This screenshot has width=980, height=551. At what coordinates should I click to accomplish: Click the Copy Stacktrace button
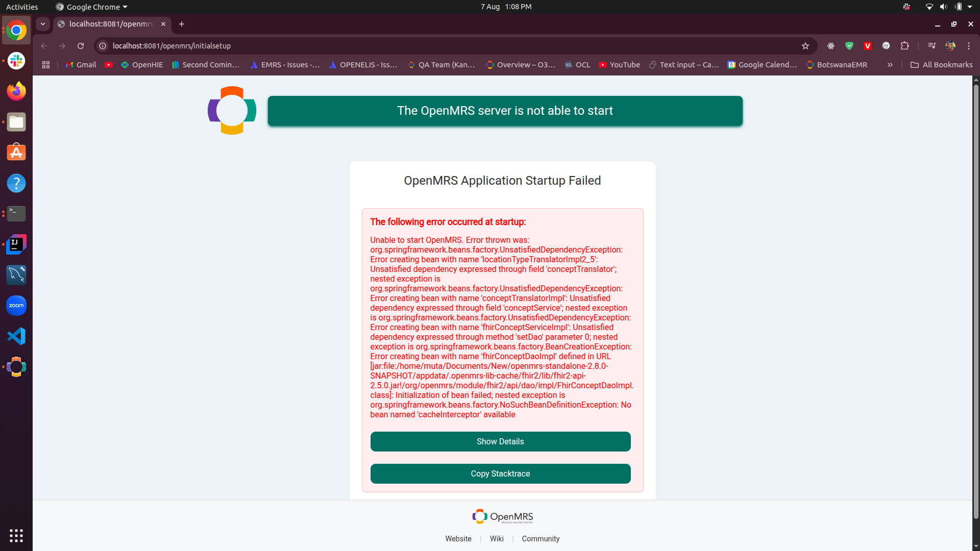[x=500, y=473]
